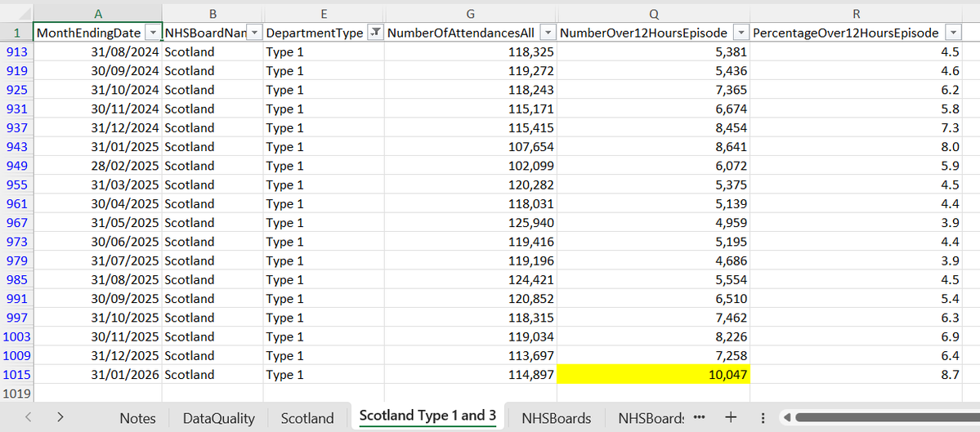980x432 pixels.
Task: Select attendances cell 125,940
Action: (x=471, y=223)
